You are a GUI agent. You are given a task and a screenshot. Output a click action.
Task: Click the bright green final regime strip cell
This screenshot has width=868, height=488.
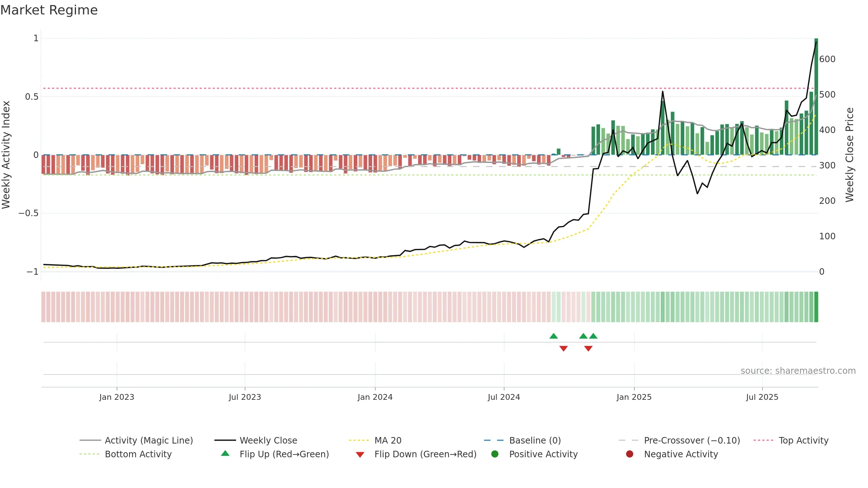tap(816, 307)
